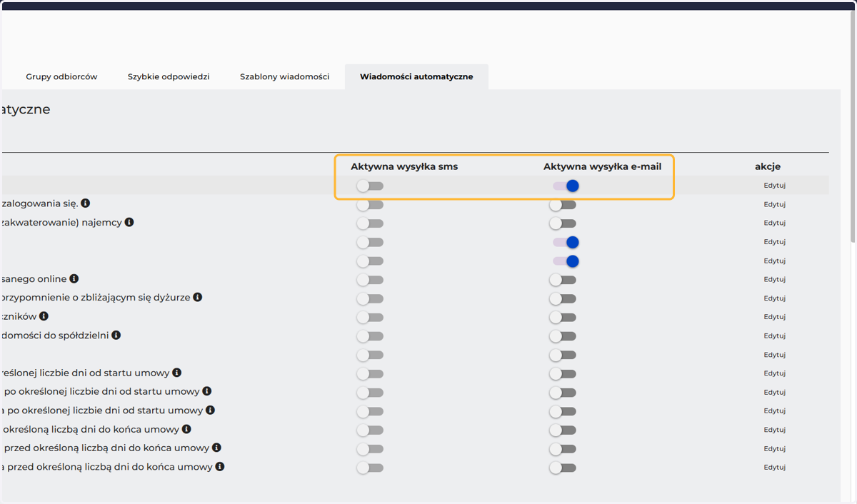Click info icon beside 'najemcy' row
The height and width of the screenshot is (504, 857).
[129, 222]
